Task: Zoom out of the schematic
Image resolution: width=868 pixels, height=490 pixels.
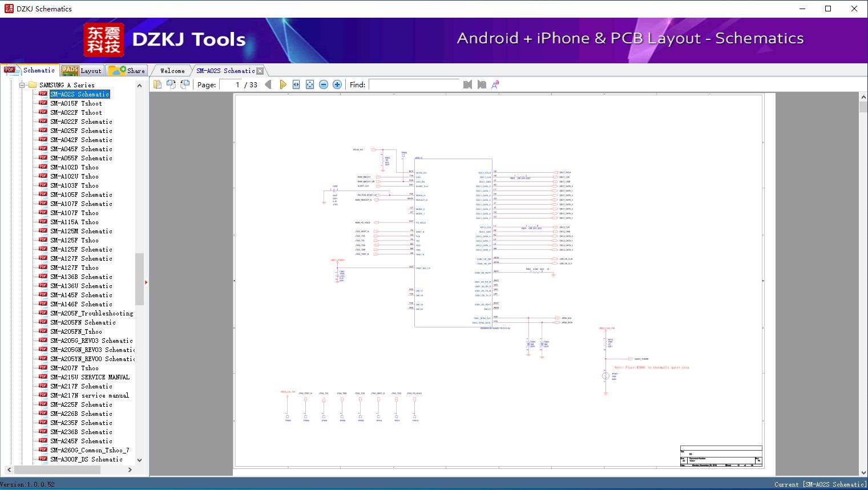Action: (x=324, y=84)
